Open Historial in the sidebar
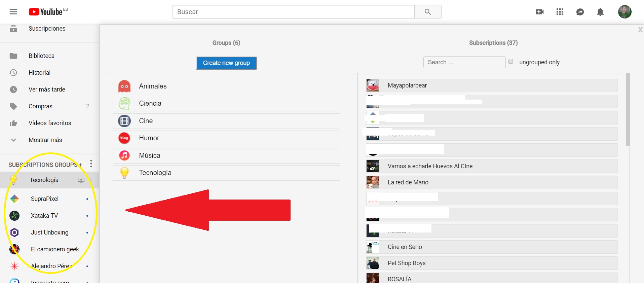Image resolution: width=644 pixels, height=285 pixels. [x=39, y=73]
